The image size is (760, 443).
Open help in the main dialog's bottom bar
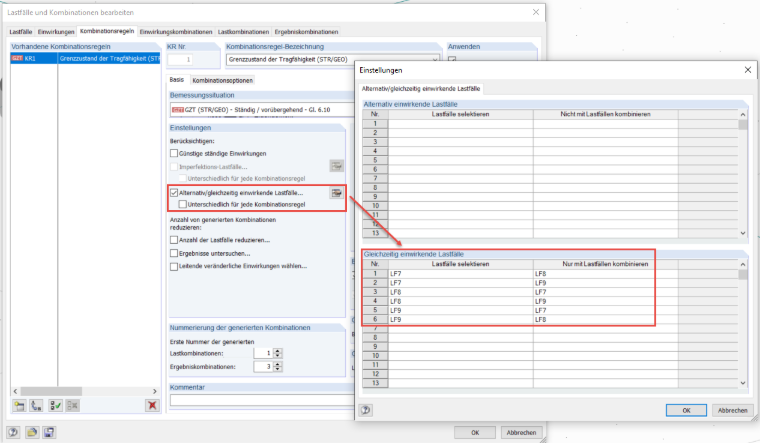(13, 432)
